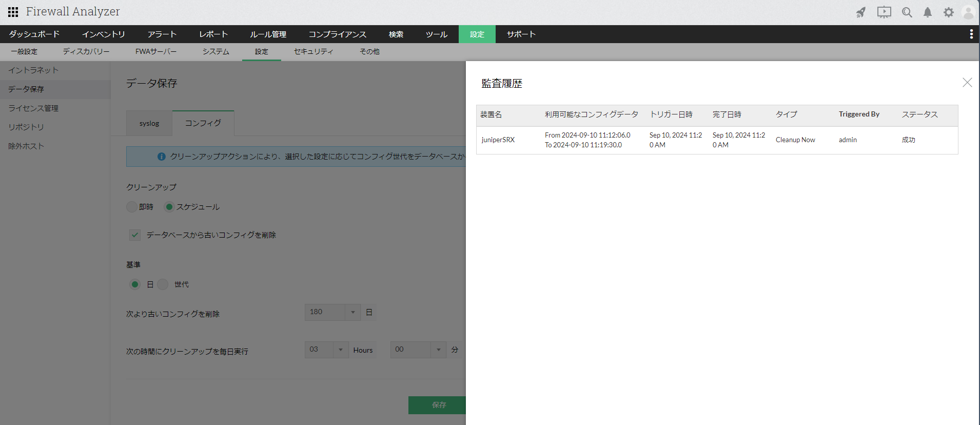This screenshot has height=425, width=980.
Task: Open the notifications bell
Action: pyautogui.click(x=928, y=12)
